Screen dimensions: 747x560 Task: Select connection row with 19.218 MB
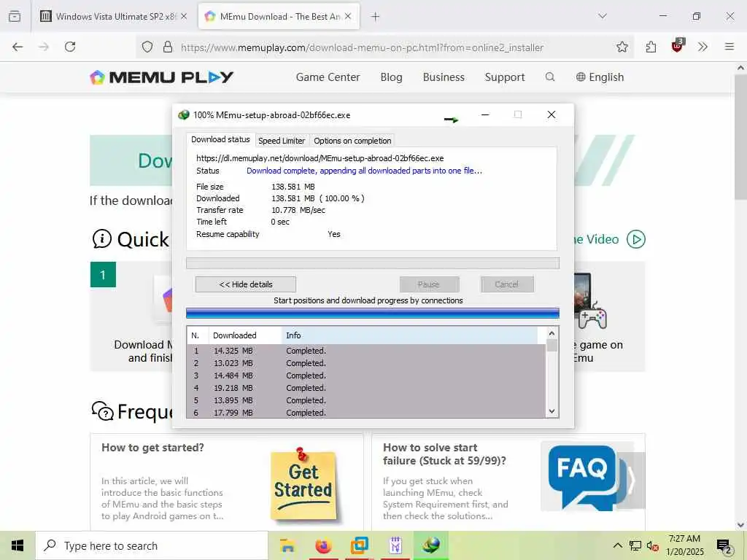click(366, 388)
